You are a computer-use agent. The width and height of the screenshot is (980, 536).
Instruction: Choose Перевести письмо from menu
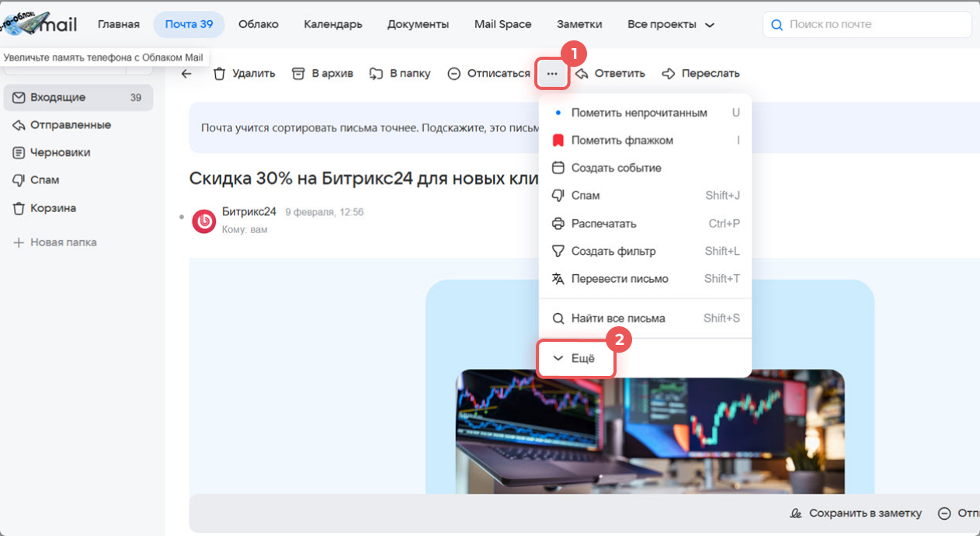click(619, 278)
